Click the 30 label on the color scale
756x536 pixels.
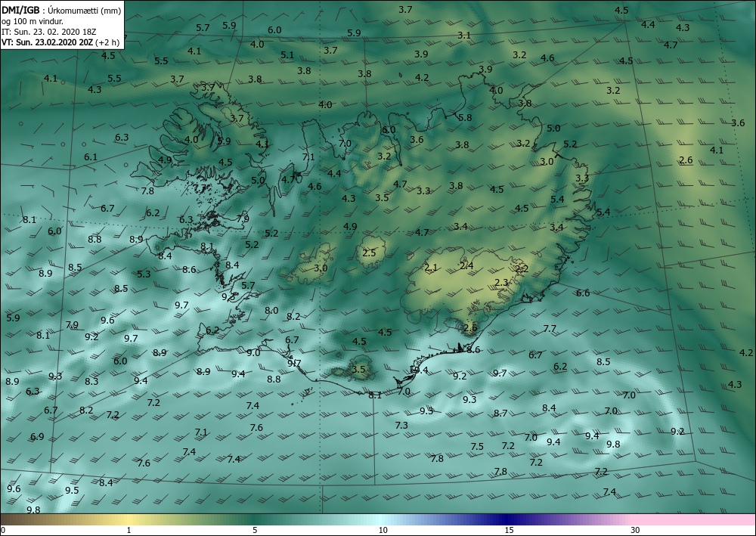(x=635, y=530)
